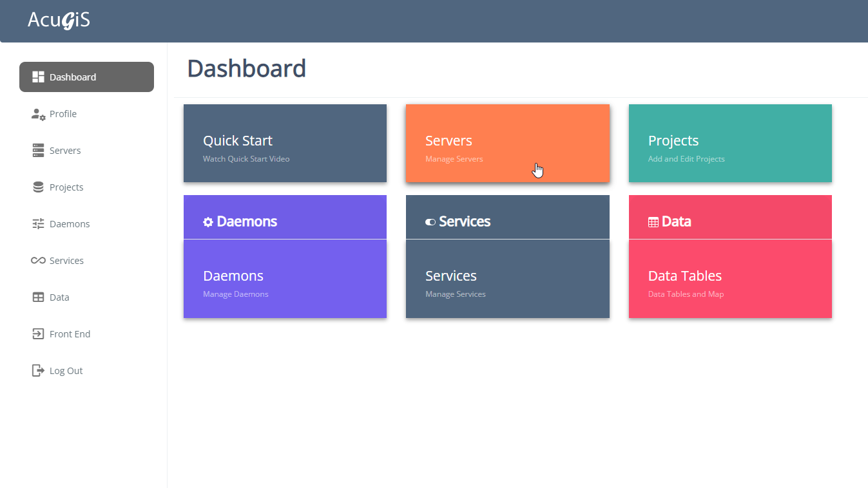Viewport: 868px width, 488px height.
Task: Click the Servers rack icon in sidebar
Action: coord(38,151)
